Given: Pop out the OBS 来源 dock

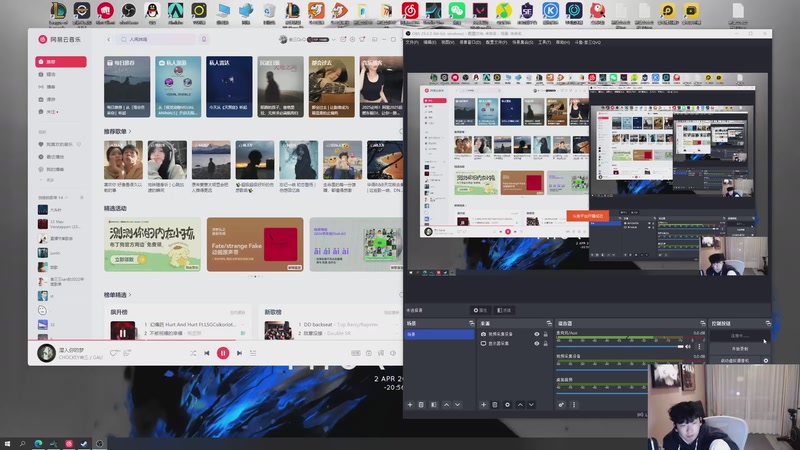Looking at the screenshot, I should [549, 323].
